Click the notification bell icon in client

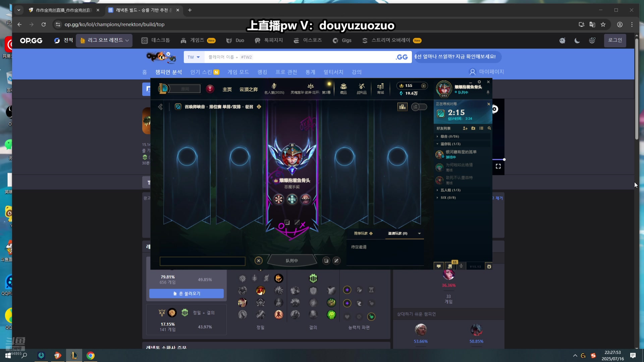point(488,92)
